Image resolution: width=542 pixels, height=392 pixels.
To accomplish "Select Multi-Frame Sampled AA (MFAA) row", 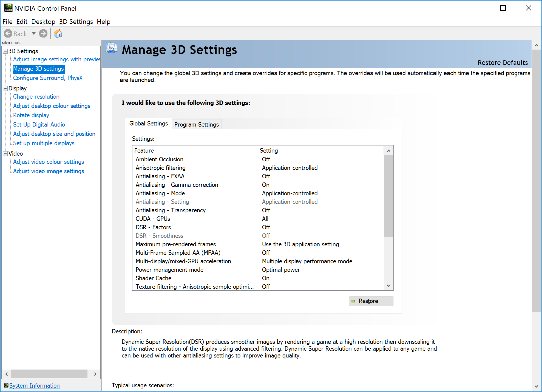I will click(x=258, y=253).
